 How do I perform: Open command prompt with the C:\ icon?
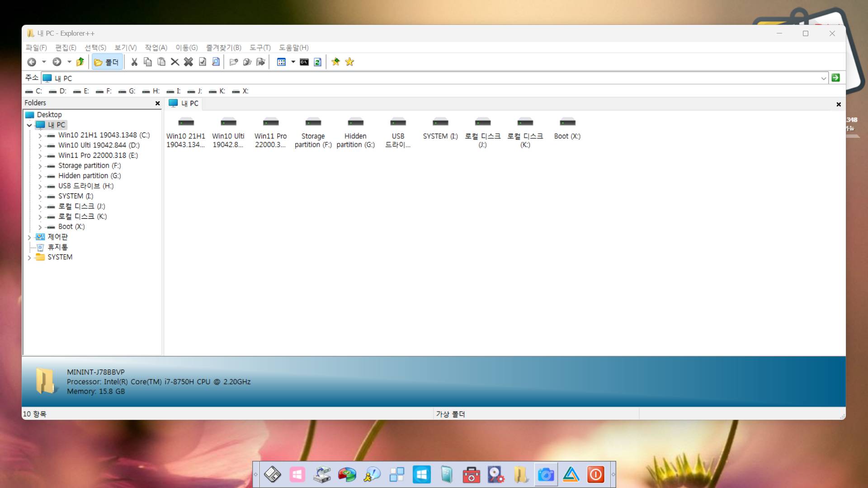[304, 62]
